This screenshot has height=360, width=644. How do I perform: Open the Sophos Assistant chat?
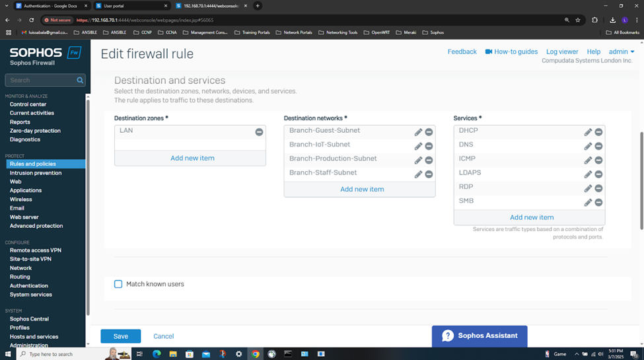(x=480, y=336)
